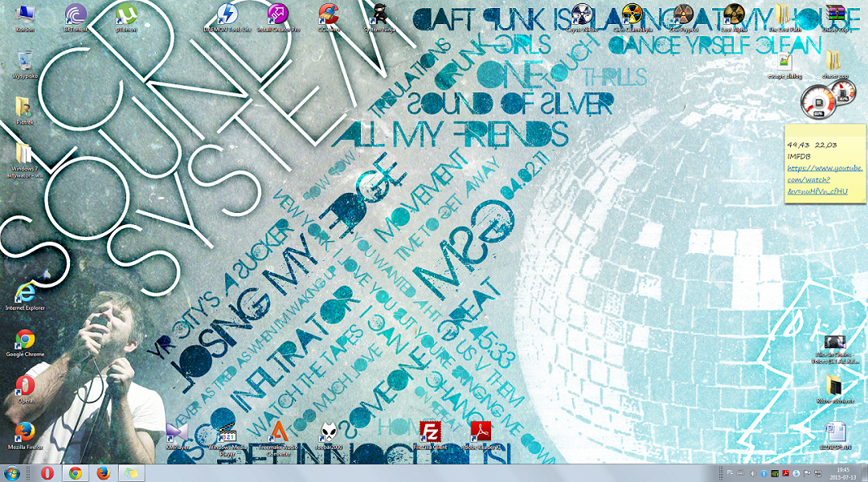This screenshot has height=482, width=868.
Task: Launch DAEMON Tools Lite shortcut
Action: click(227, 17)
